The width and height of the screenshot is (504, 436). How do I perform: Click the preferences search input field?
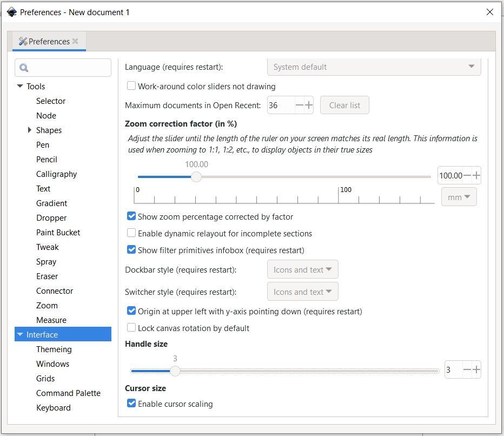point(68,68)
